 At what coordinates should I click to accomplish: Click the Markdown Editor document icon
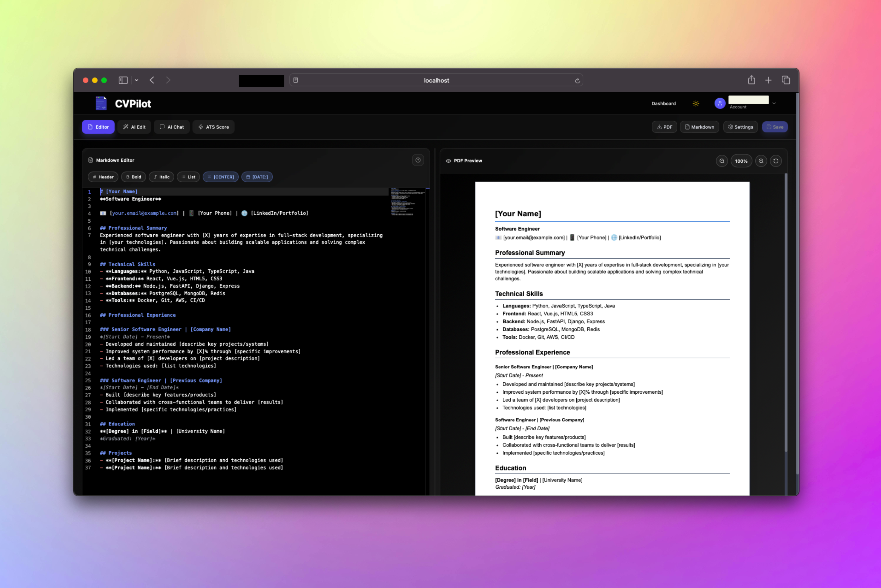click(90, 160)
